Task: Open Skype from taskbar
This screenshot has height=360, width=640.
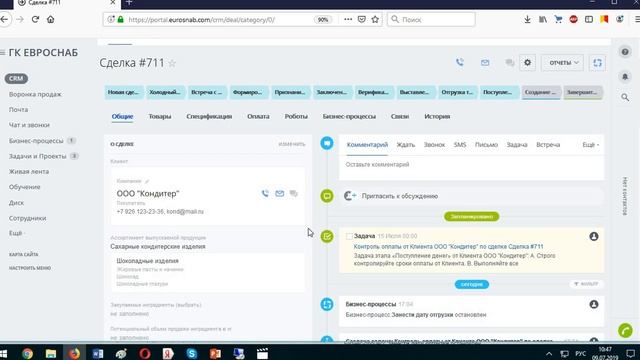Action: 192,353
